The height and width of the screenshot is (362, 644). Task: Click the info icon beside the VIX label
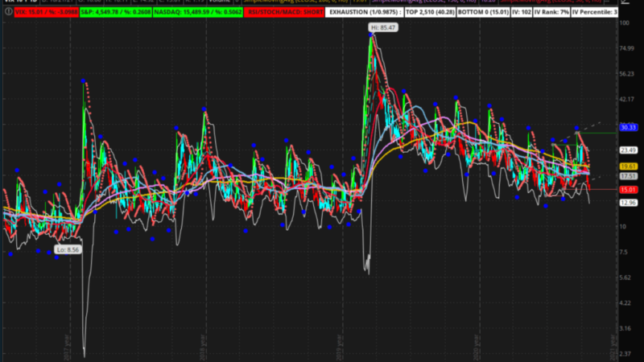click(8, 12)
